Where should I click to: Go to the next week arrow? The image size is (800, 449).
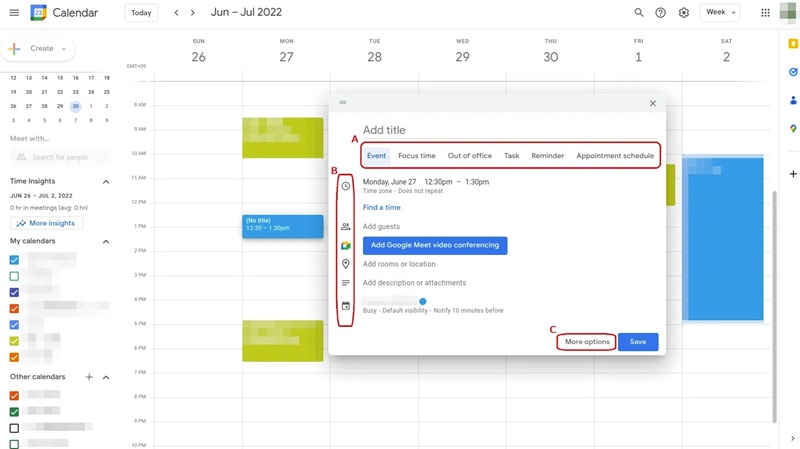tap(192, 13)
